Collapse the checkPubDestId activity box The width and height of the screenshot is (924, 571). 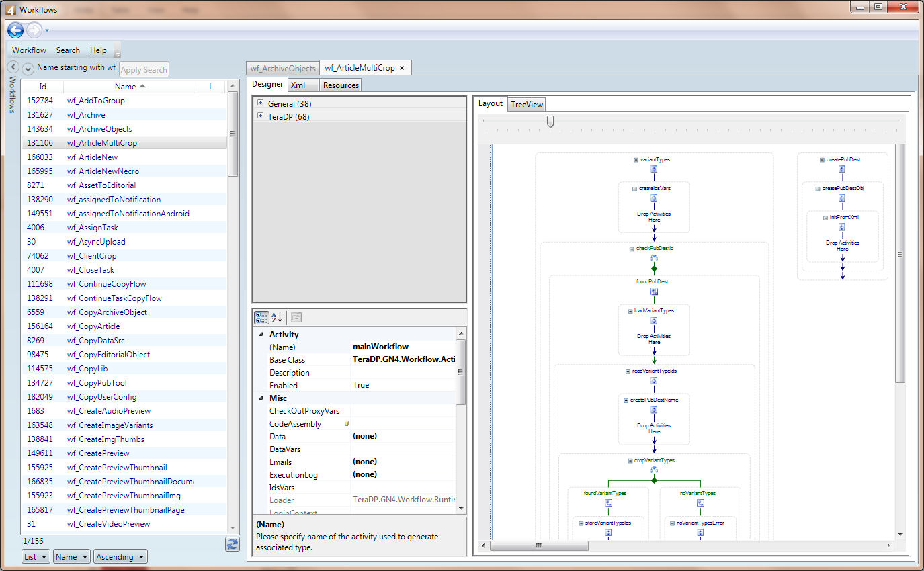pos(632,249)
